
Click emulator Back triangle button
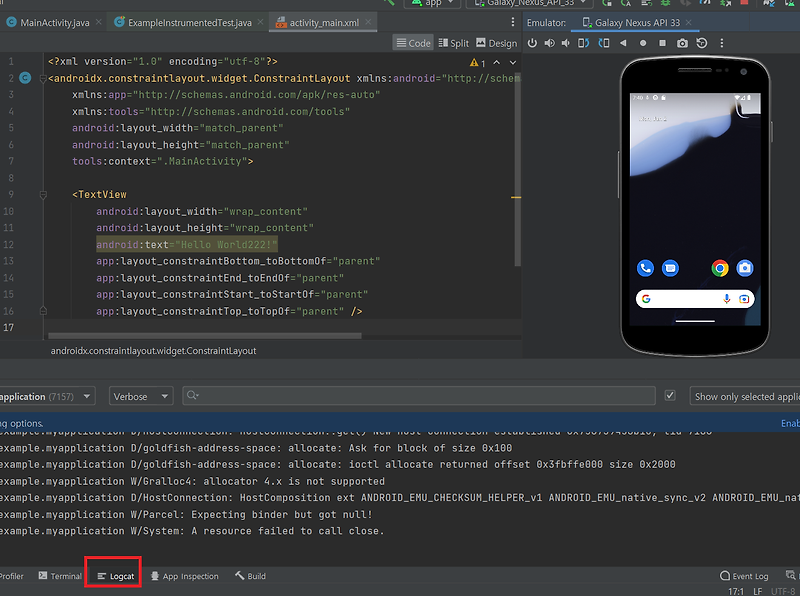623,43
